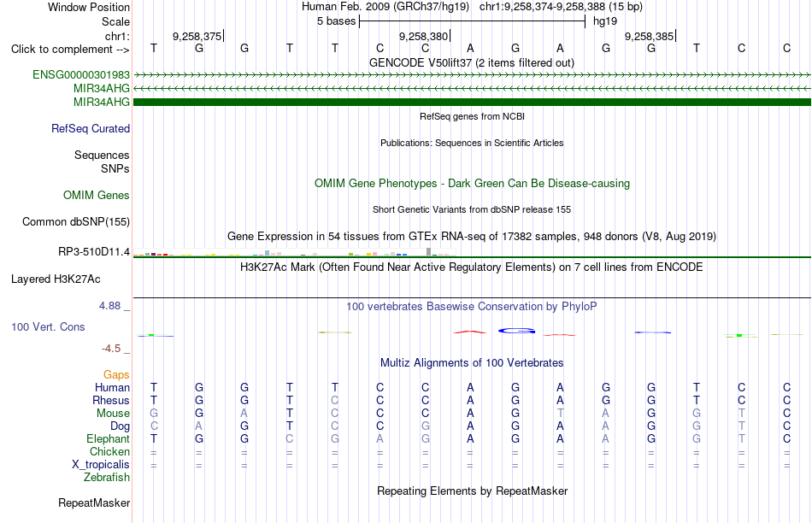The height and width of the screenshot is (523, 812).
Task: Open 'Publications: Sequences in Scientific Articles' title
Action: click(x=472, y=143)
